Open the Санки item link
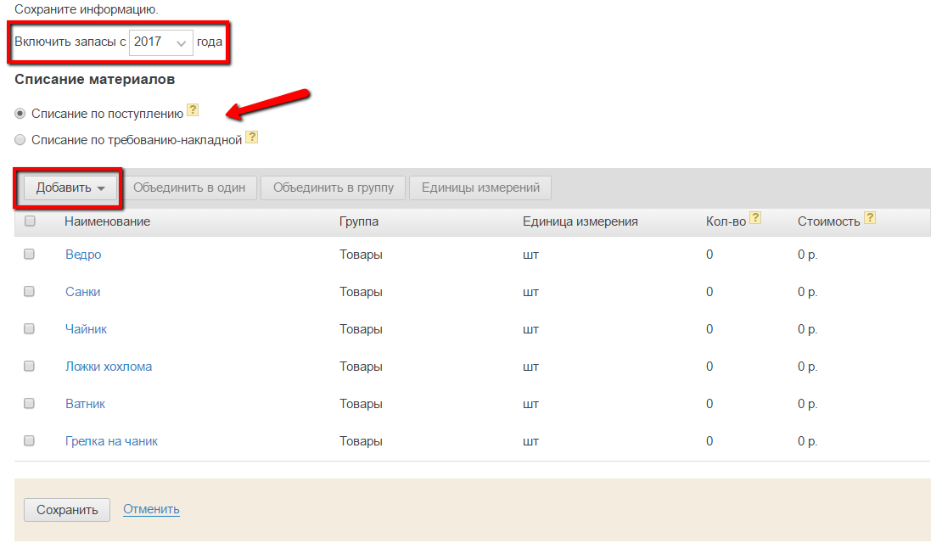Image resolution: width=942 pixels, height=560 pixels. [83, 291]
